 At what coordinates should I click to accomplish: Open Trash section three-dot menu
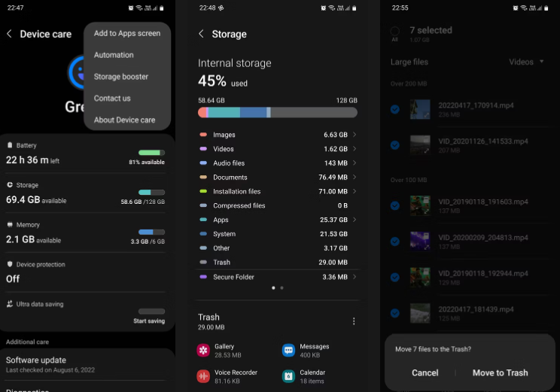click(x=354, y=321)
